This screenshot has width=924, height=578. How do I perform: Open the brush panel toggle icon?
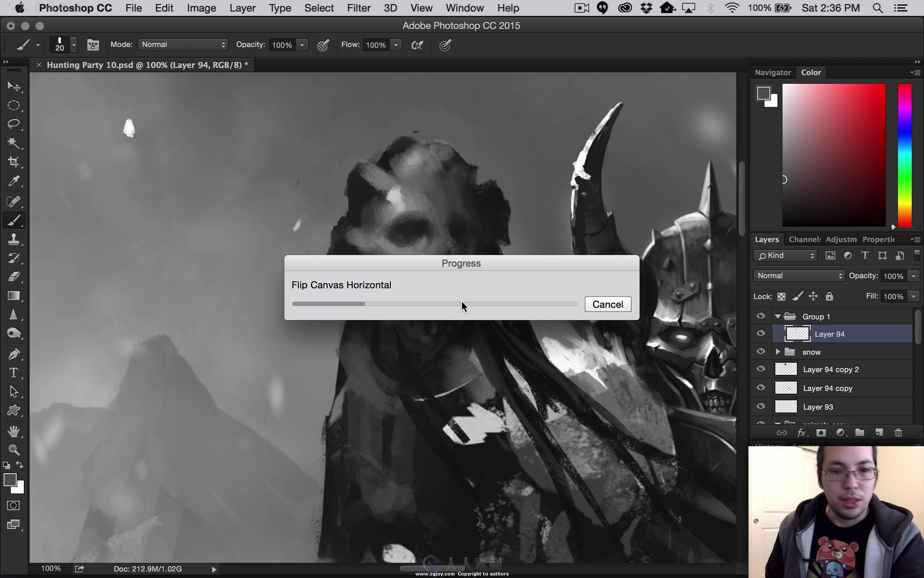[93, 45]
